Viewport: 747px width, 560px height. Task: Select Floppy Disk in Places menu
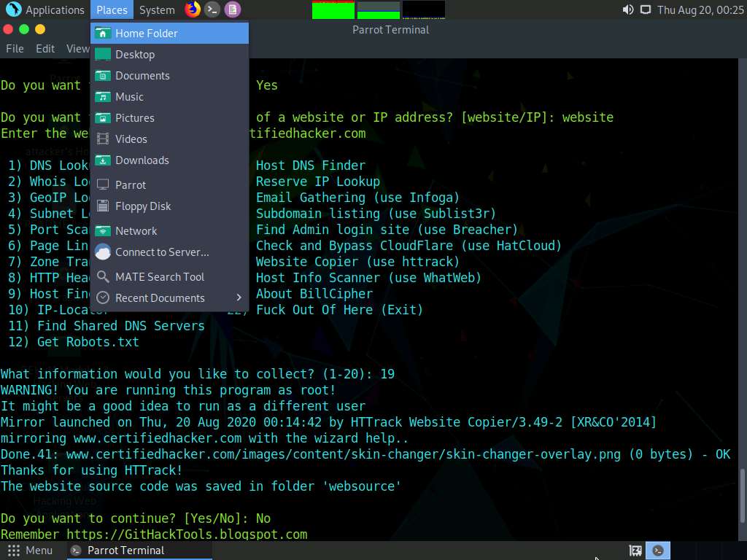(x=169, y=206)
